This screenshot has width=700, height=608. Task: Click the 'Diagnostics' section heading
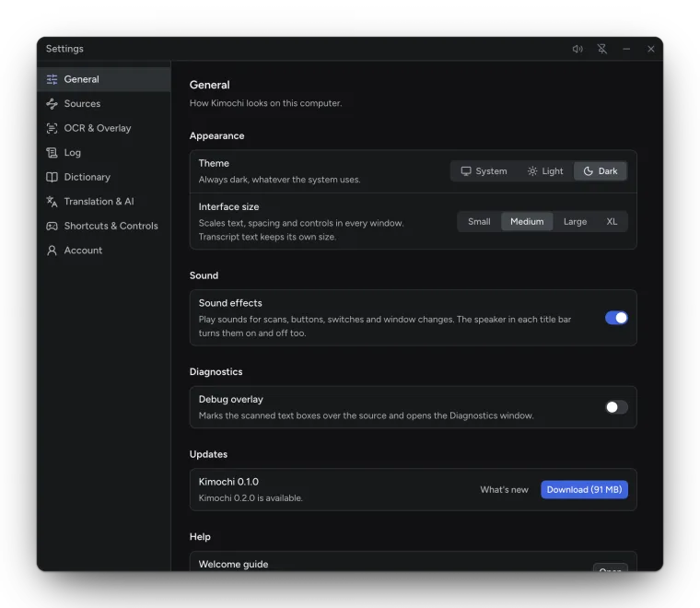pos(216,372)
